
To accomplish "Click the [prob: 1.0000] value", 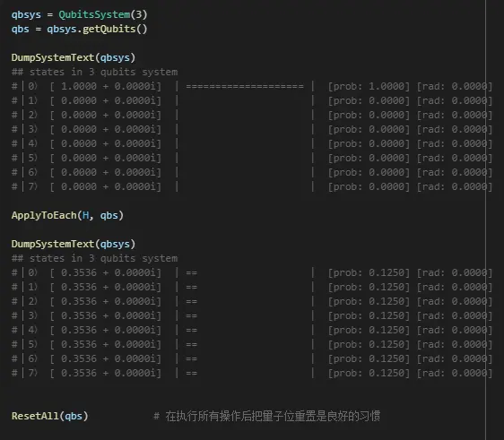I will pos(369,86).
